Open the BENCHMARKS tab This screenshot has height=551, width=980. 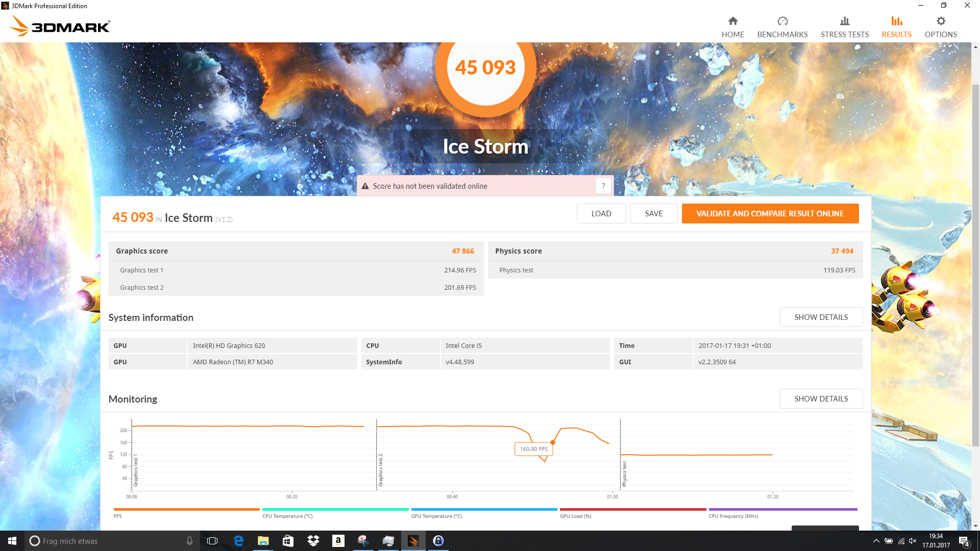(x=782, y=27)
